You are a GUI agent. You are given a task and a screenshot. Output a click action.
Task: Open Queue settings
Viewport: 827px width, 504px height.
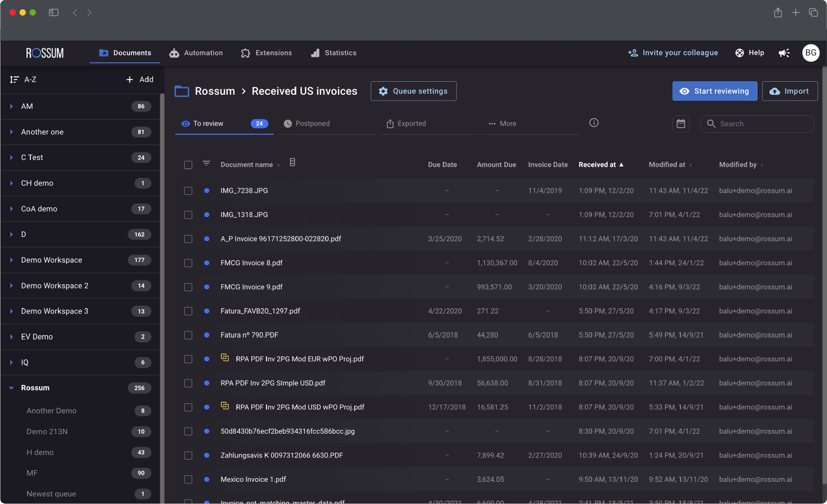(x=413, y=91)
